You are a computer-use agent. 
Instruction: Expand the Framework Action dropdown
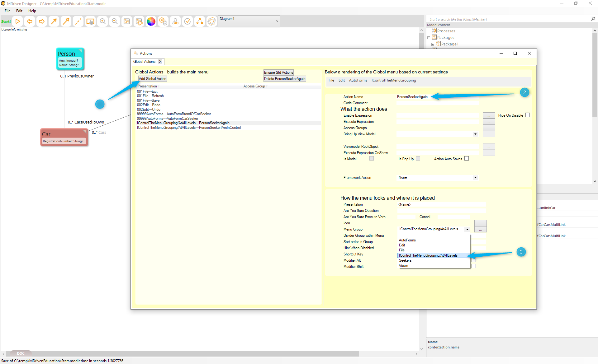tap(475, 178)
